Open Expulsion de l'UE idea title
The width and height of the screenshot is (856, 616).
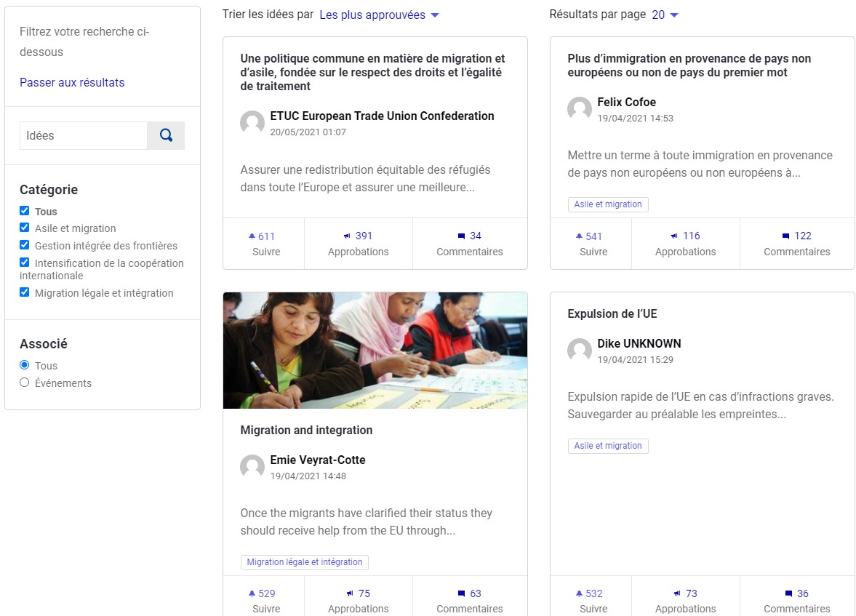tap(612, 314)
